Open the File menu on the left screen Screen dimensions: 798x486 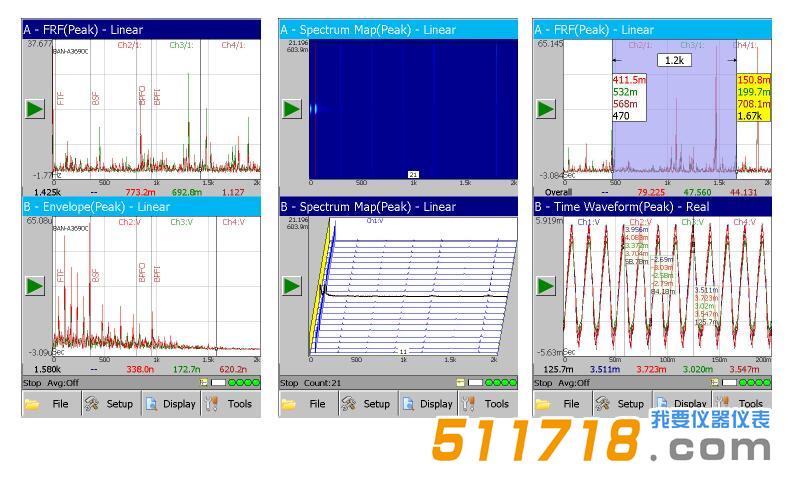coord(50,404)
